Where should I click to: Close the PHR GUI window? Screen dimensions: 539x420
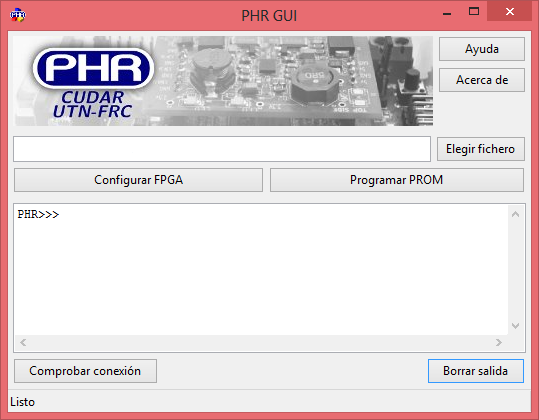tap(509, 12)
